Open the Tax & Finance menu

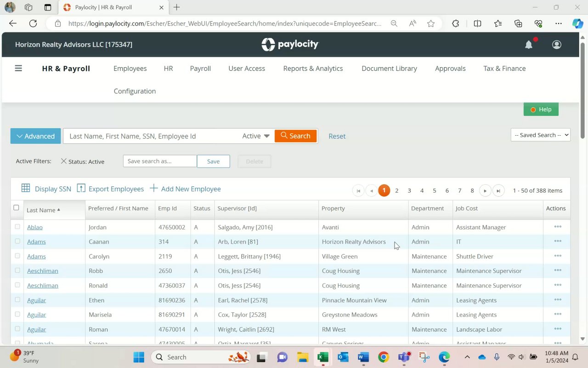pos(504,69)
